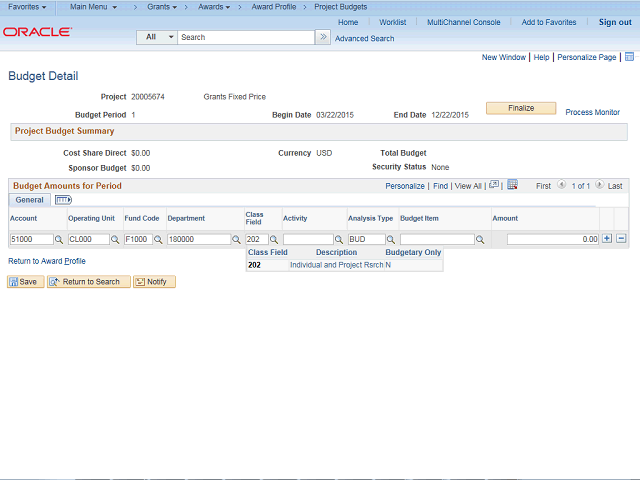Image resolution: width=640 pixels, height=480 pixels.
Task: Go to next row arrow
Action: click(599, 185)
